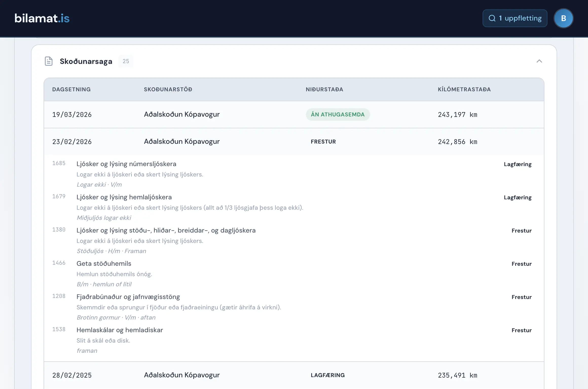Image resolution: width=588 pixels, height=389 pixels.
Task: Click the NIÐURSTAÐA column header
Action: [x=324, y=89]
